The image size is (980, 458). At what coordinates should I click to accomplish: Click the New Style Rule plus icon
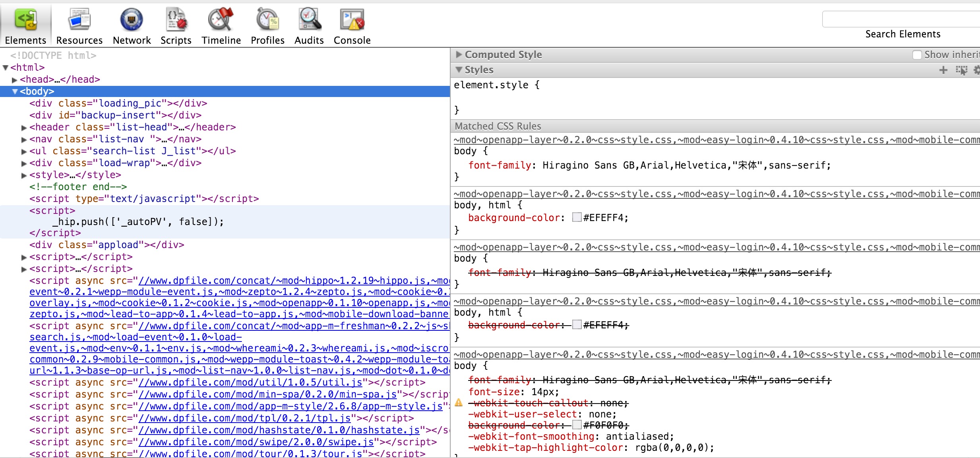pos(943,70)
